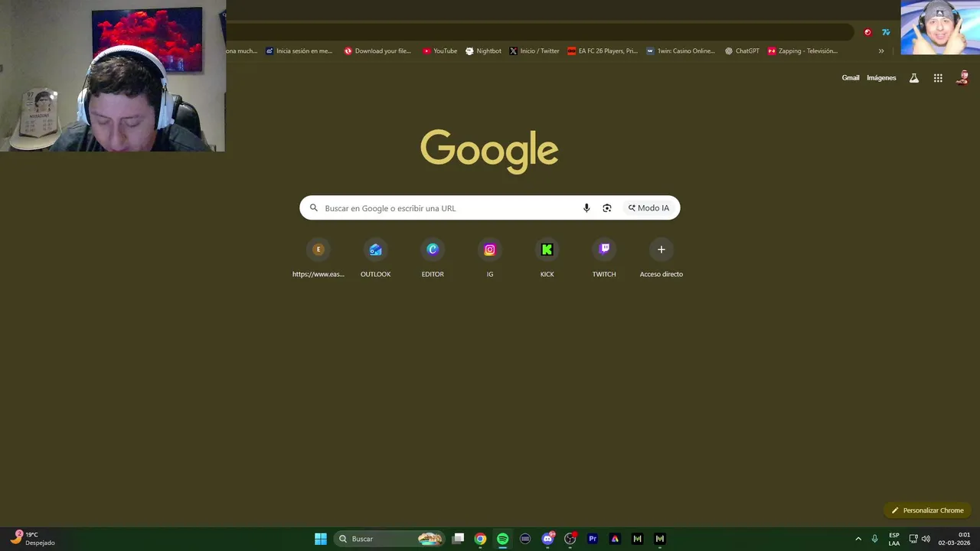980x551 pixels.
Task: Open the 'Download your file...' bookmark
Action: click(377, 51)
